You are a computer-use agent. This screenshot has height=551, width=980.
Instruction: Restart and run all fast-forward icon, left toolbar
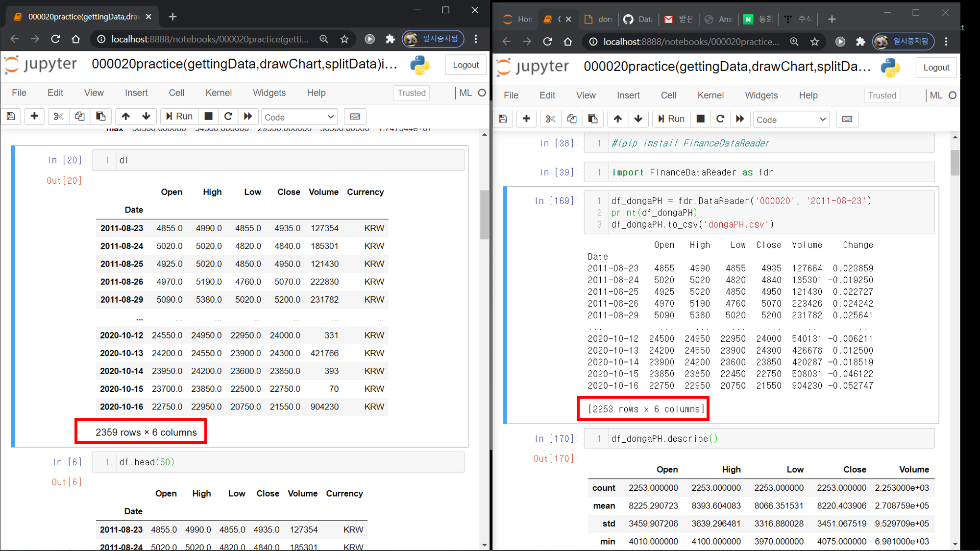point(248,117)
